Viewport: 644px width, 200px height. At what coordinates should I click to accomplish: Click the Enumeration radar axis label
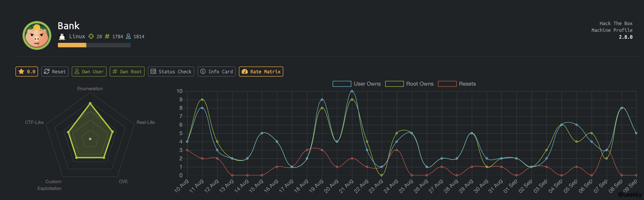click(90, 89)
